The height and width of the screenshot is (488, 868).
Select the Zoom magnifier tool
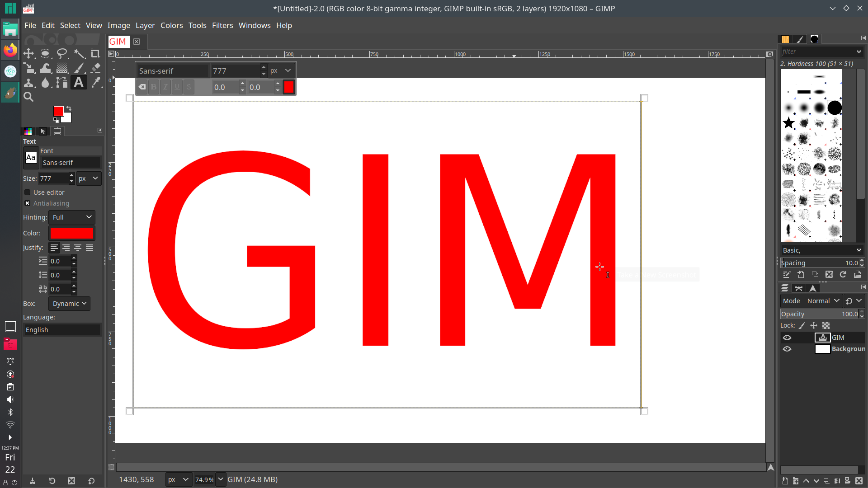click(x=29, y=97)
